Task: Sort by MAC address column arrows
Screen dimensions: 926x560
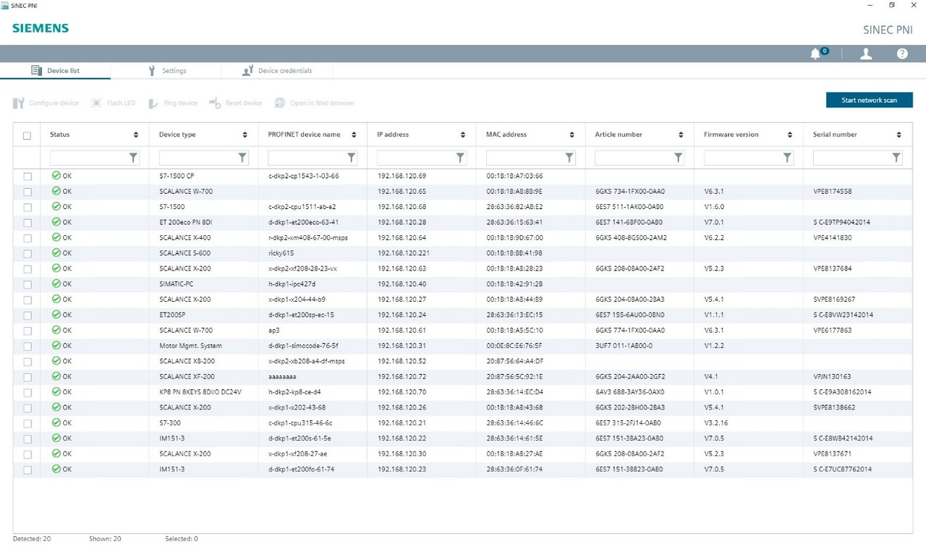Action: pos(572,135)
